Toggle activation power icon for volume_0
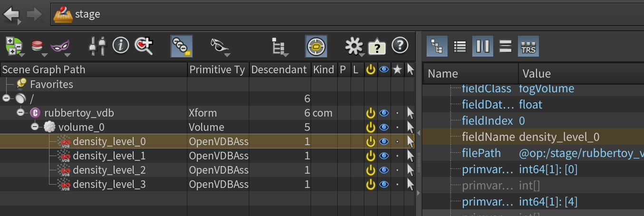Image resolution: width=644 pixels, height=216 pixels. pyautogui.click(x=371, y=128)
